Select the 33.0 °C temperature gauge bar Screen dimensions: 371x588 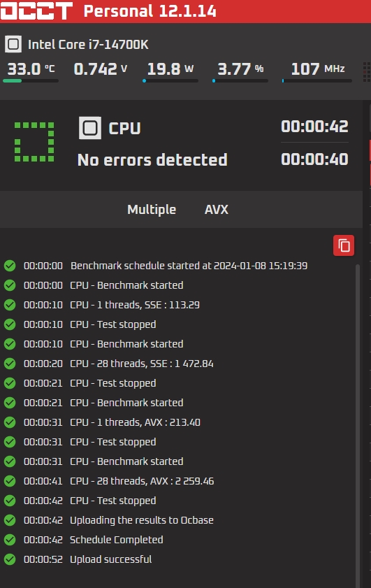[31, 80]
